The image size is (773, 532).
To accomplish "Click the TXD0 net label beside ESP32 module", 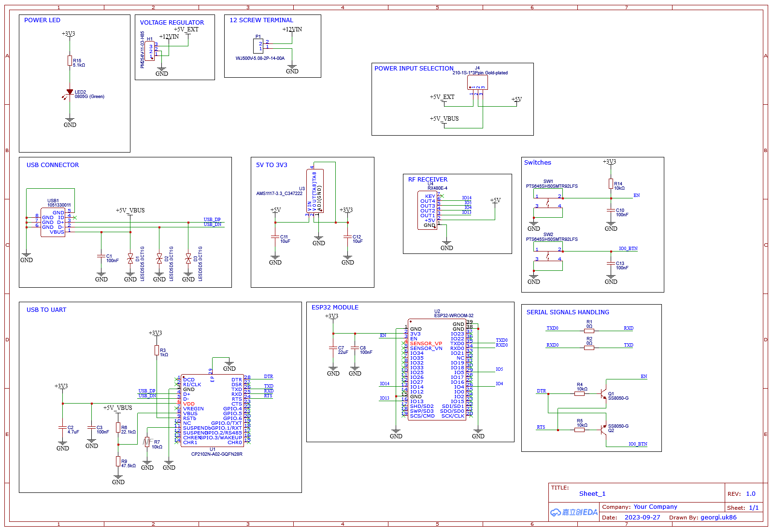I will tap(502, 340).
